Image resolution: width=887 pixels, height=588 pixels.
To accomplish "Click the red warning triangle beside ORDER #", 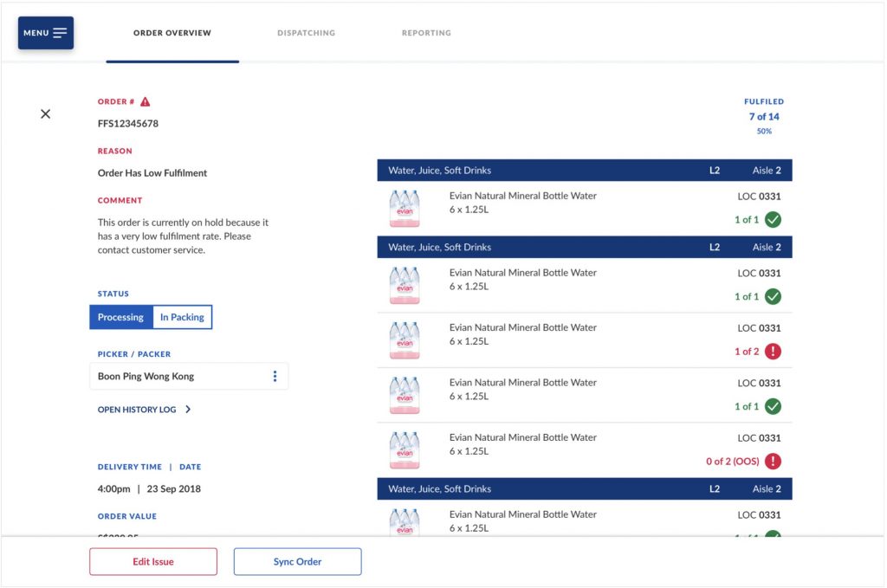I will click(146, 102).
